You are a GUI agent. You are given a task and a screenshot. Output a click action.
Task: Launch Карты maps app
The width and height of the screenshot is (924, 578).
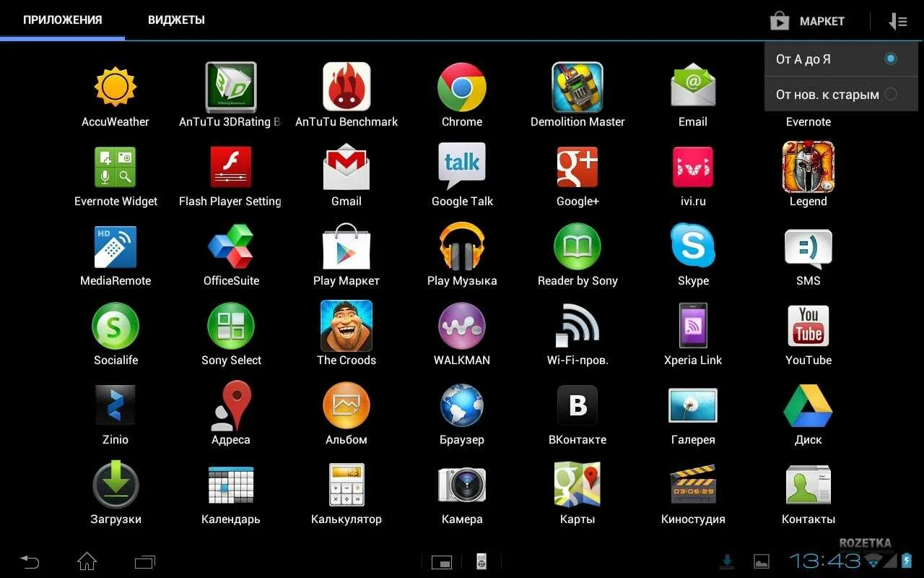click(x=577, y=485)
